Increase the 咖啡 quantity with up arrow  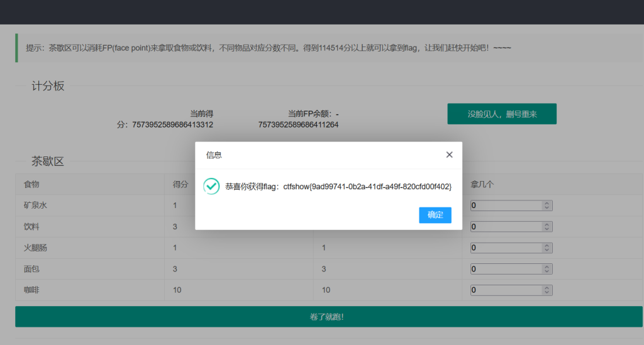click(547, 288)
